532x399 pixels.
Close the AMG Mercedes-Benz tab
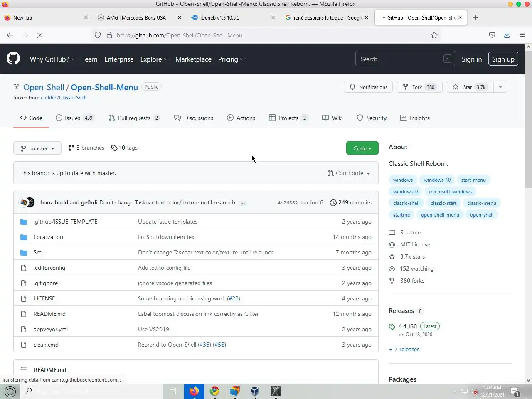coord(179,18)
